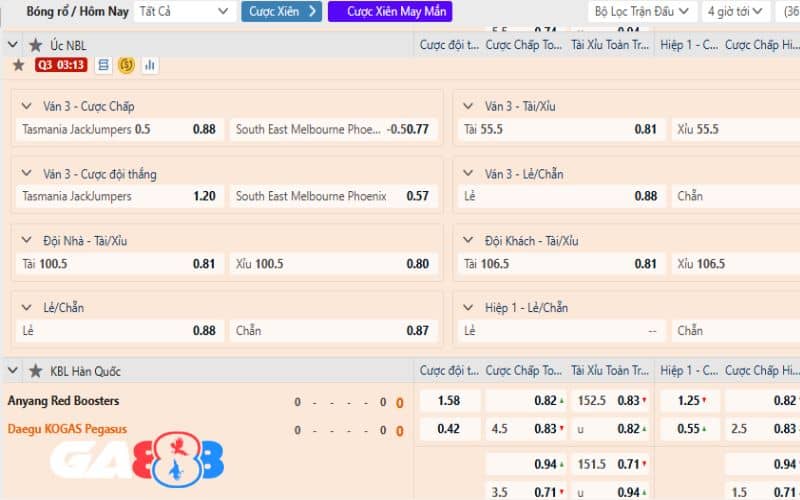Open the match scoreboard list icon
This screenshot has width=800, height=500.
click(103, 65)
